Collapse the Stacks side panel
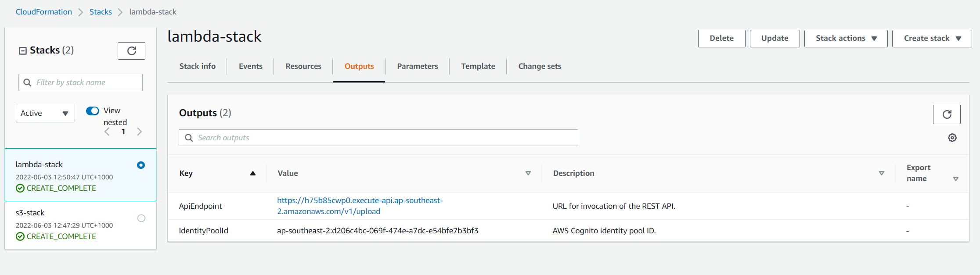The width and height of the screenshot is (980, 275). click(x=23, y=51)
